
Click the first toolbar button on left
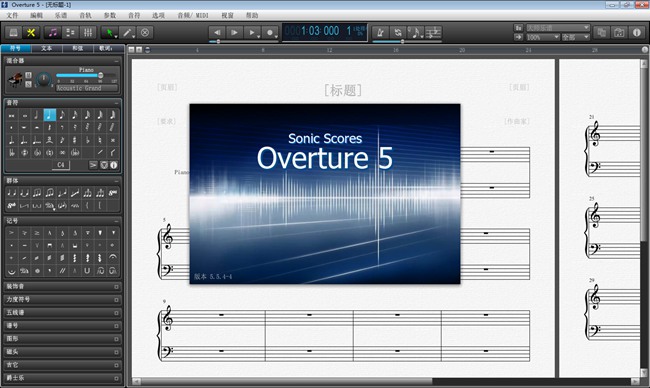13,32
